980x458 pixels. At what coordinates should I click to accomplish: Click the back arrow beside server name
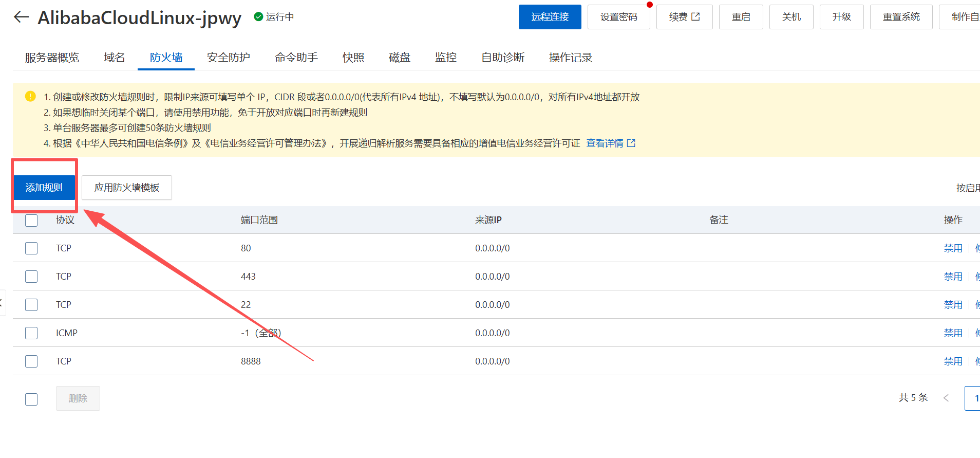(21, 17)
